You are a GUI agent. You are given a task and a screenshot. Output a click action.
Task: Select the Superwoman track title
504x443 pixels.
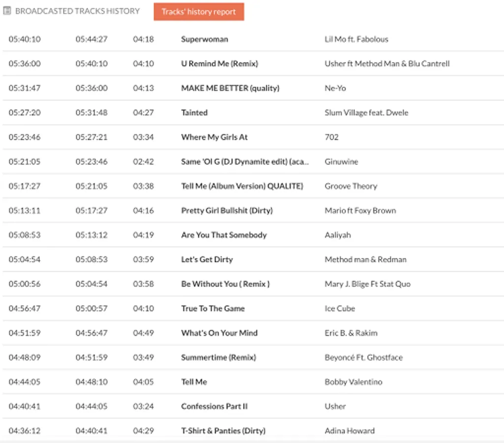[204, 39]
